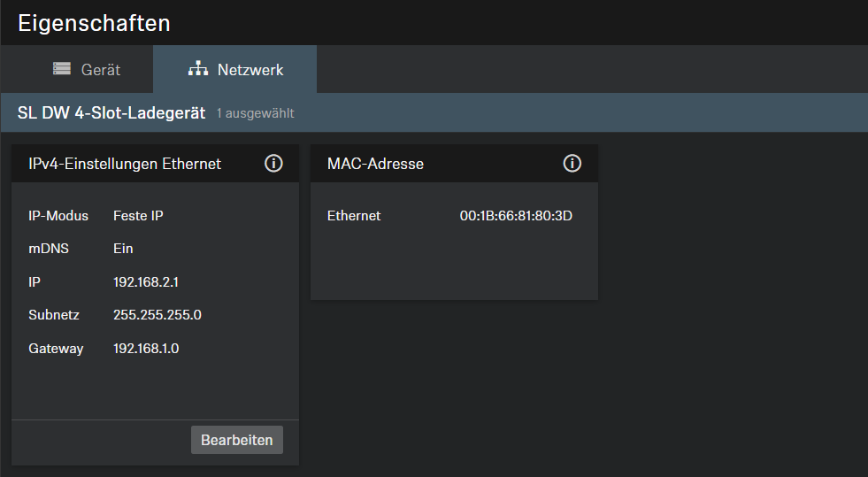Click the MAC-Adresse card title

[x=375, y=164]
